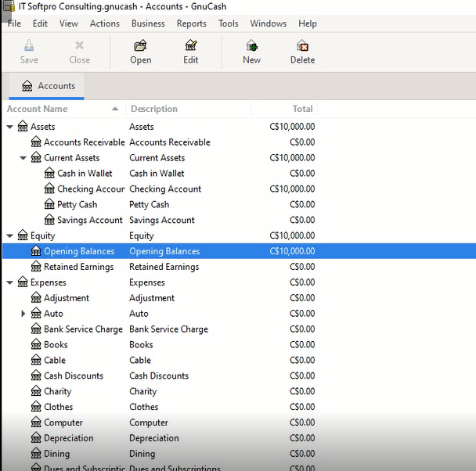Select the Retained Earnings account row

point(78,267)
